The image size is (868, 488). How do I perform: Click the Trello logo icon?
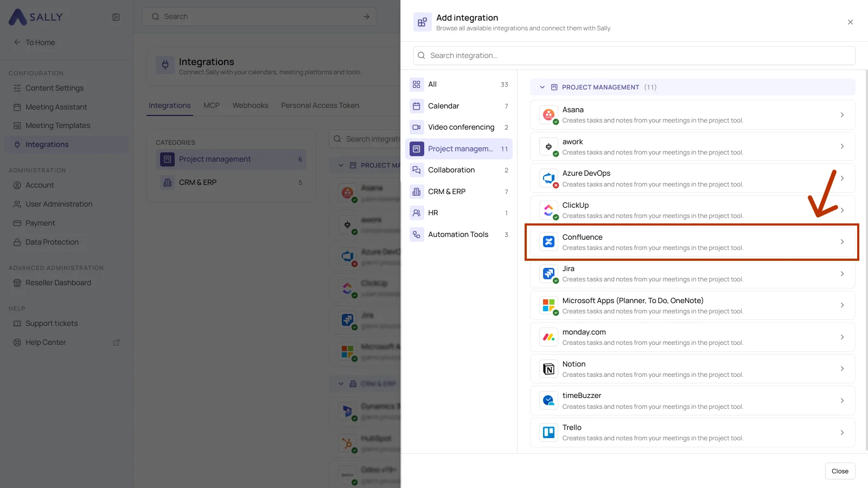(x=548, y=432)
